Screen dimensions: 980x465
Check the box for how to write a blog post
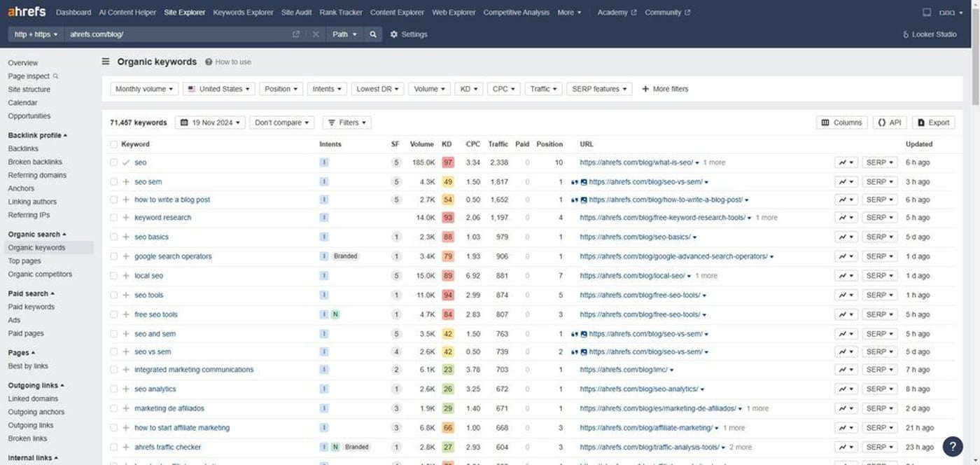tap(113, 200)
